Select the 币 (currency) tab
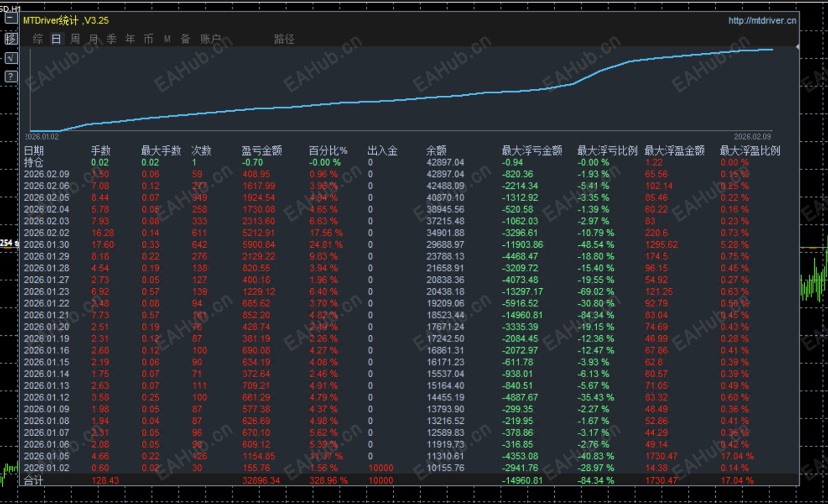The height and width of the screenshot is (504, 828). tap(149, 39)
